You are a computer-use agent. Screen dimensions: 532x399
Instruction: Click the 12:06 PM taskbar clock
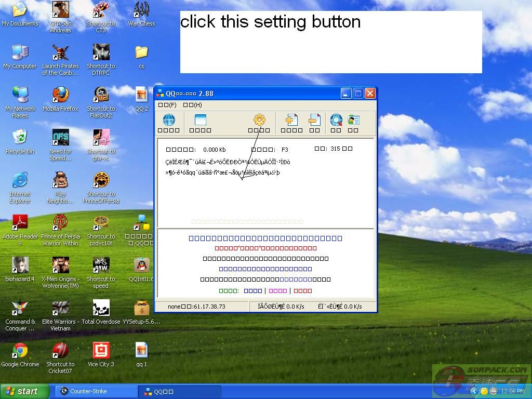pyautogui.click(x=512, y=392)
